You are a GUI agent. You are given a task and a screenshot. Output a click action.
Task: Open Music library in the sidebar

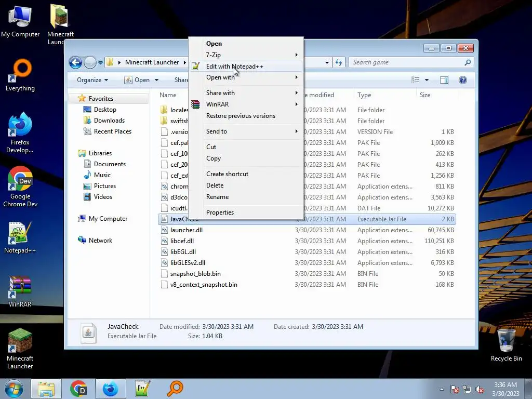tap(102, 175)
